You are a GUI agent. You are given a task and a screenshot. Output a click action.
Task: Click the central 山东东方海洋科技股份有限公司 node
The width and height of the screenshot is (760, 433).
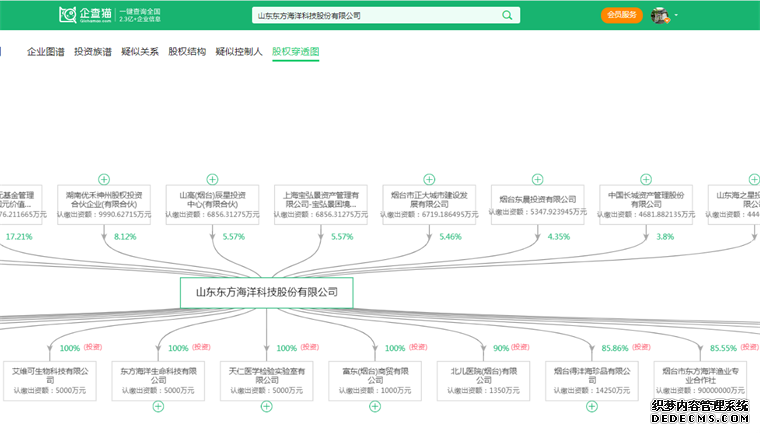pos(267,292)
